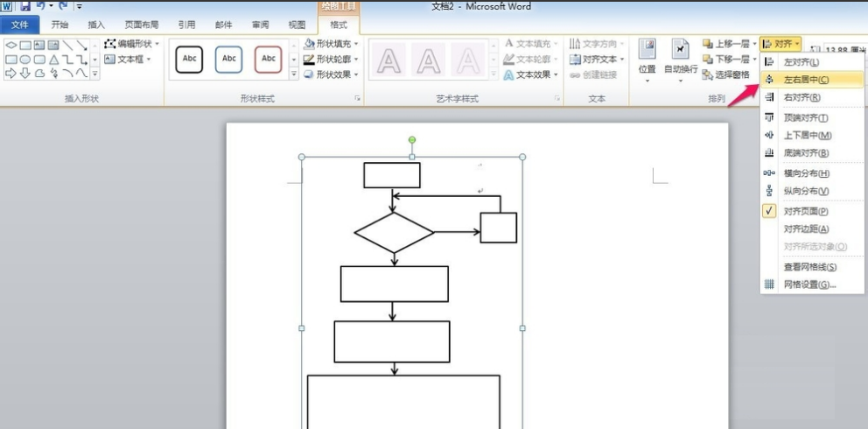The height and width of the screenshot is (429, 868).
Task: Toggle 查看网格线(S) in the align menu
Action: [x=812, y=267]
